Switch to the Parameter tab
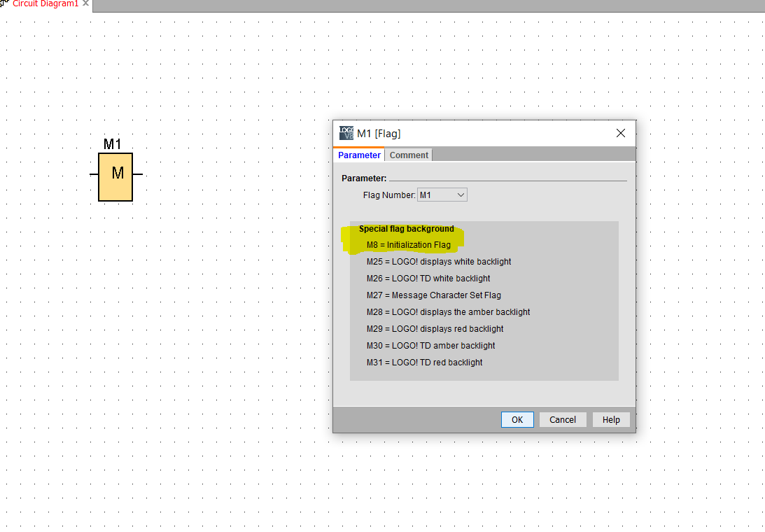 click(359, 155)
